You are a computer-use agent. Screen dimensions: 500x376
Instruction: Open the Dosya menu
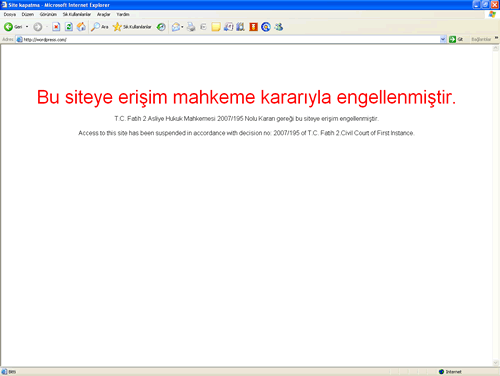(10, 14)
